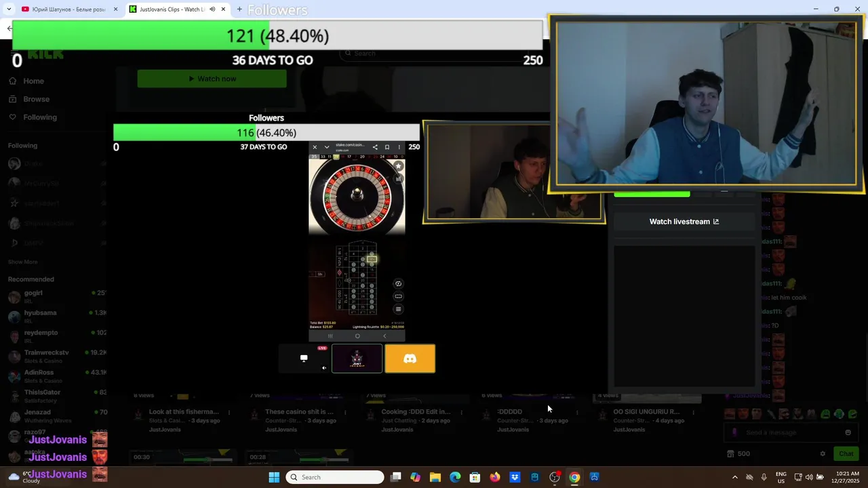
Task: Open options menu for 'OO SIGI UNGURIU R...' clip
Action: pyautogui.click(x=693, y=412)
